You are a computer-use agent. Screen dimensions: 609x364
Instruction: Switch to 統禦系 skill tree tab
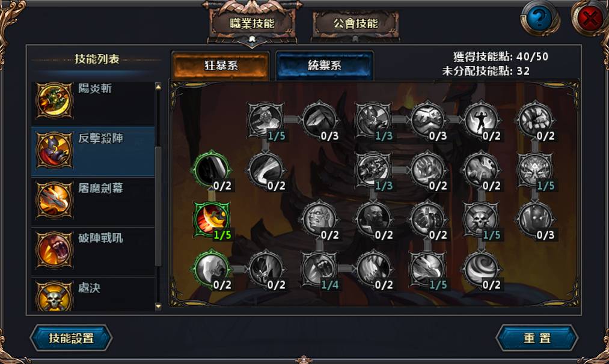(324, 65)
